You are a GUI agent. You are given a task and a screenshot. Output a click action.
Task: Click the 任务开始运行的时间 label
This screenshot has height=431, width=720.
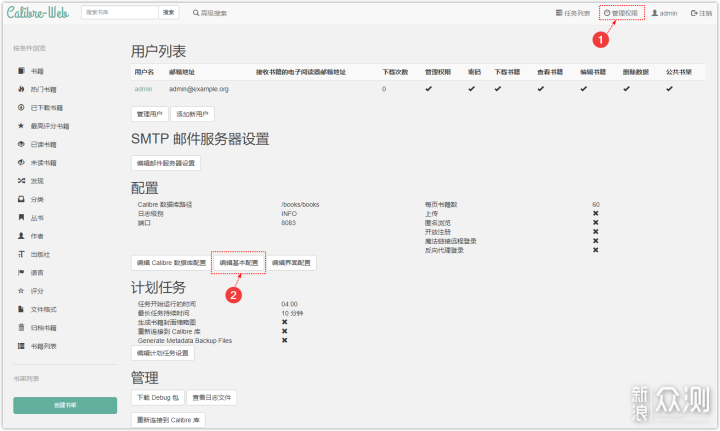[167, 304]
